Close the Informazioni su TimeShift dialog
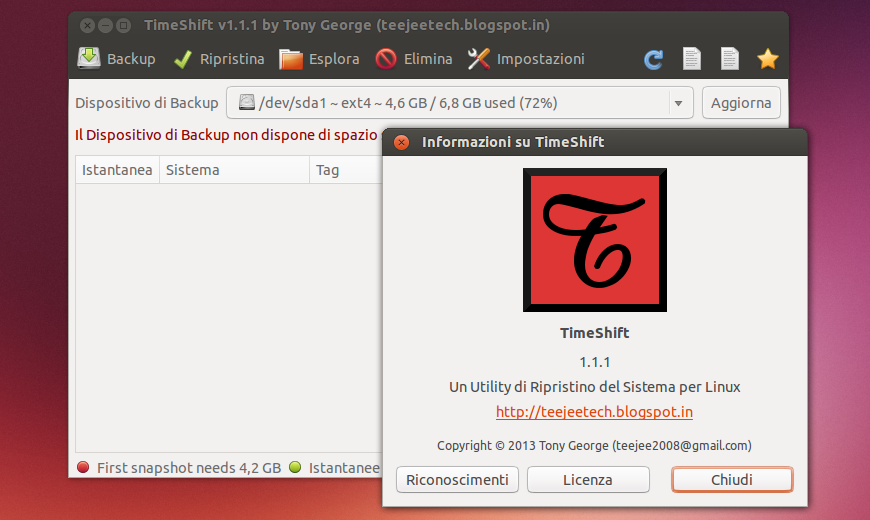This screenshot has width=870, height=520. [401, 142]
